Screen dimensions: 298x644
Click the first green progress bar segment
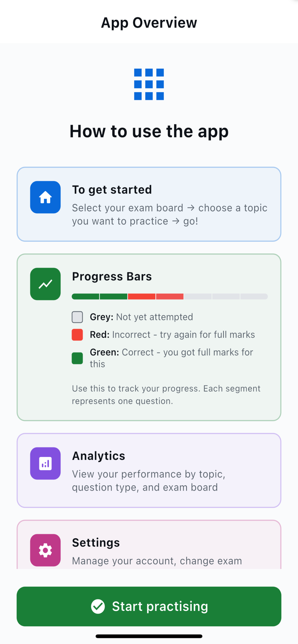point(86,297)
